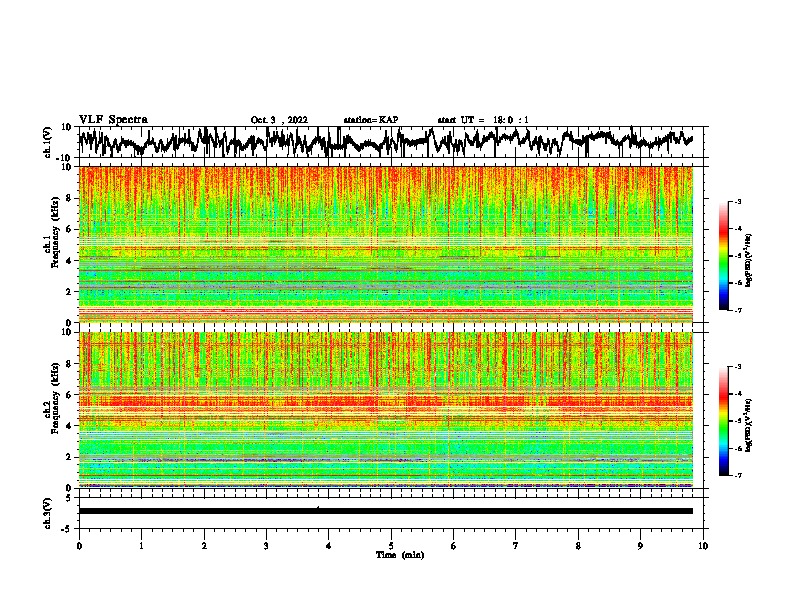
Task: Click the 'Time (min)' axis label
Action: pyautogui.click(x=400, y=555)
